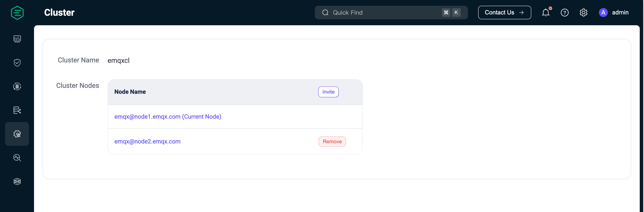Open the server Management sidebar icon

click(17, 110)
